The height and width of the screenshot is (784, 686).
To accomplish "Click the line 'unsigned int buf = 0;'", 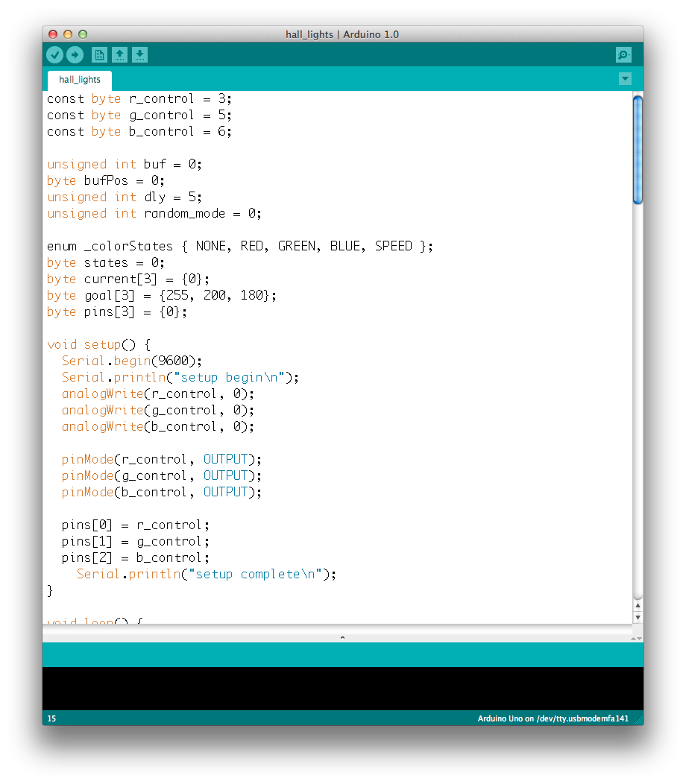I will 125,165.
